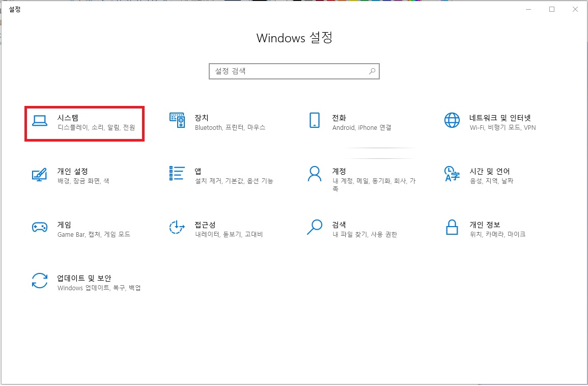588x386 pixels.
Task: Click 'Bluetooth, 프린터, 마우스' description
Action: [230, 127]
